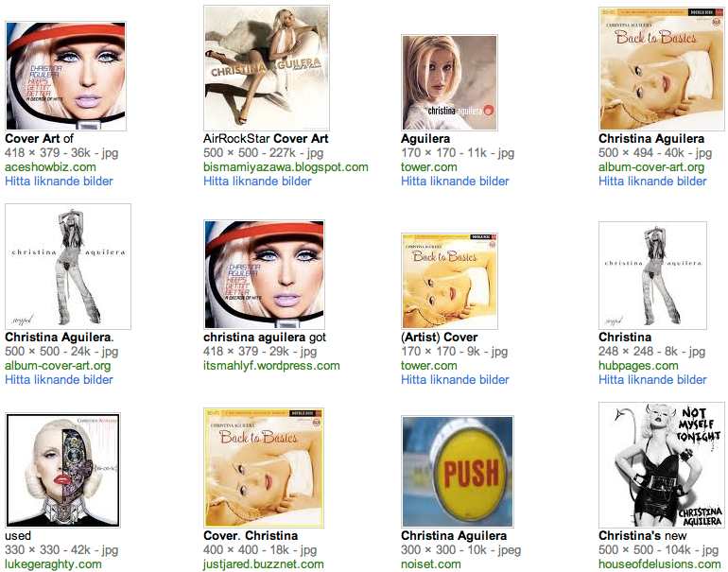Open the Not Myself Tonight cover thumbnail
Screen dimensions: 728x572
pyautogui.click(x=662, y=465)
